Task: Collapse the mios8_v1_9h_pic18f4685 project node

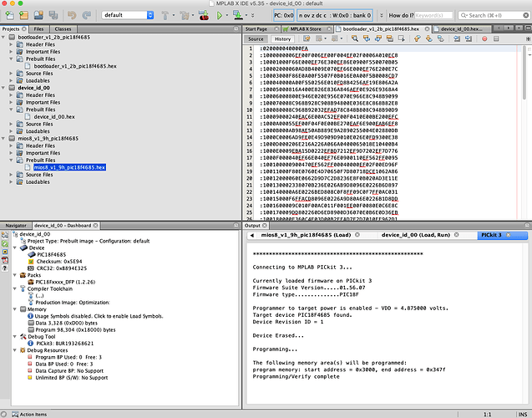Action: tap(3, 138)
